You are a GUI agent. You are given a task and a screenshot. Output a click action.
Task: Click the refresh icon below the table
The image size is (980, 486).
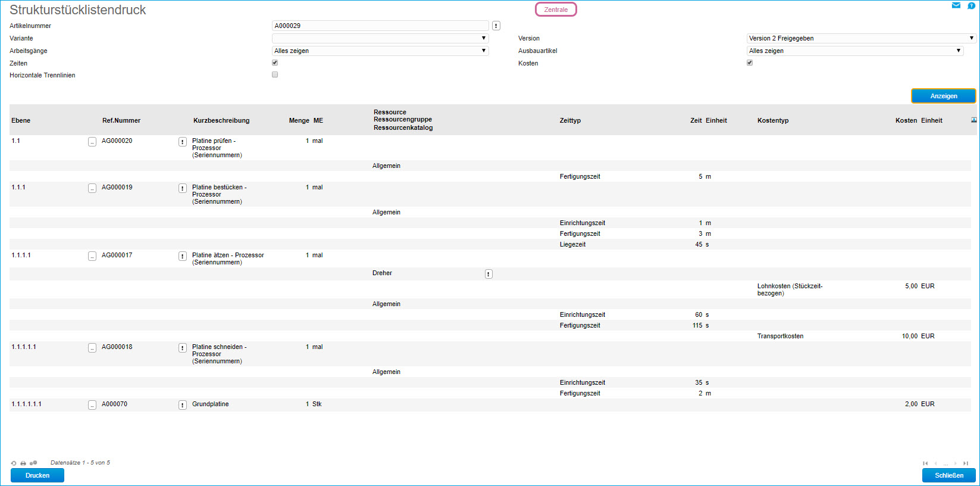click(x=14, y=463)
